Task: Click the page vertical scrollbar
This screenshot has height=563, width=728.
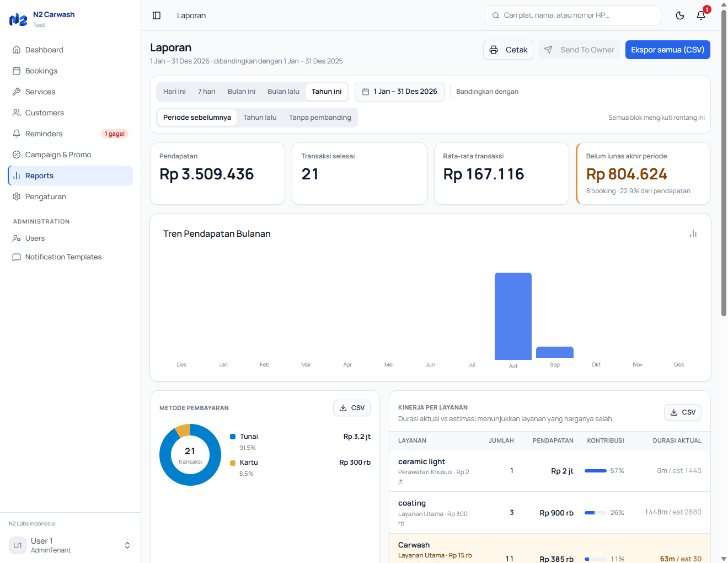Action: 724,163
